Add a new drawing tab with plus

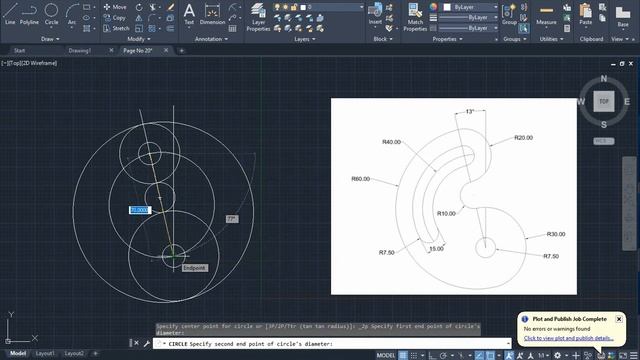182,51
